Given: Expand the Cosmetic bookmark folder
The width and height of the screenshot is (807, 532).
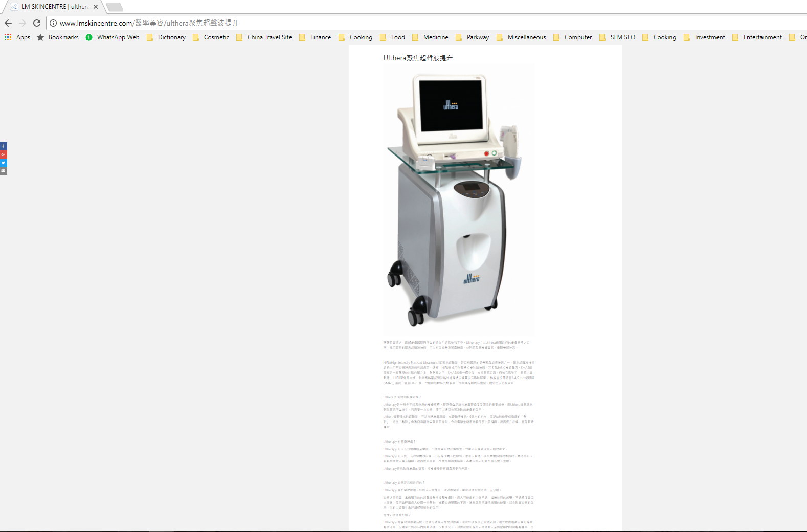Looking at the screenshot, I should (211, 37).
